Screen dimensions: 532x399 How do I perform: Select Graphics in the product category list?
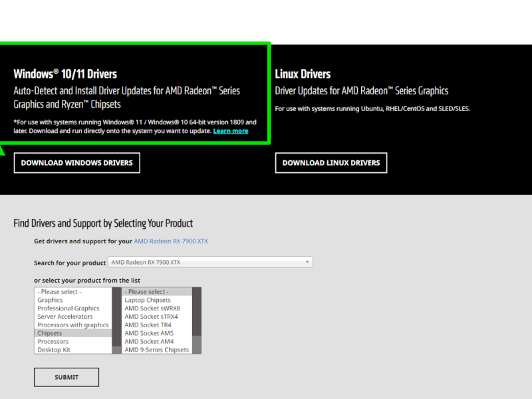tap(73, 300)
